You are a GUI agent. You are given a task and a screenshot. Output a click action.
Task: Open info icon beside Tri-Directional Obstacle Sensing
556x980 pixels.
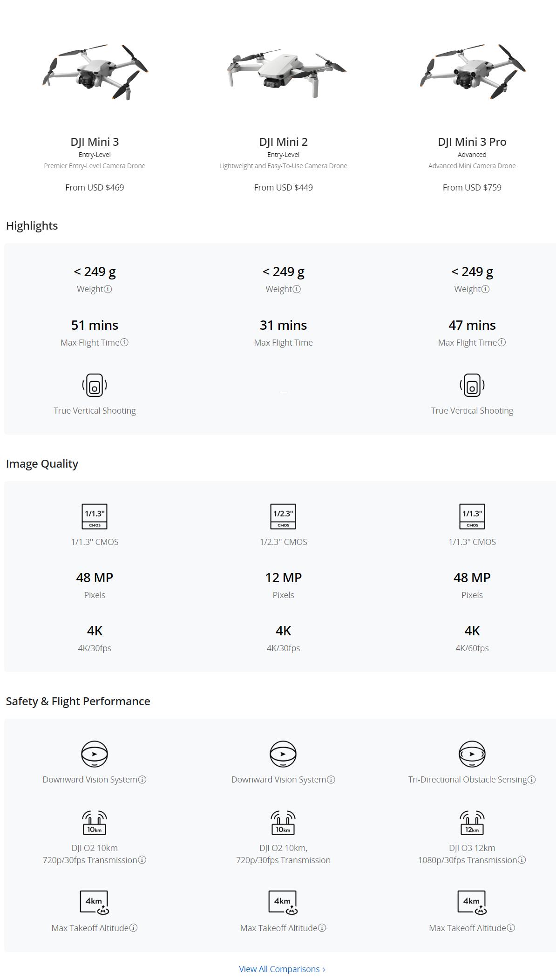pos(532,779)
